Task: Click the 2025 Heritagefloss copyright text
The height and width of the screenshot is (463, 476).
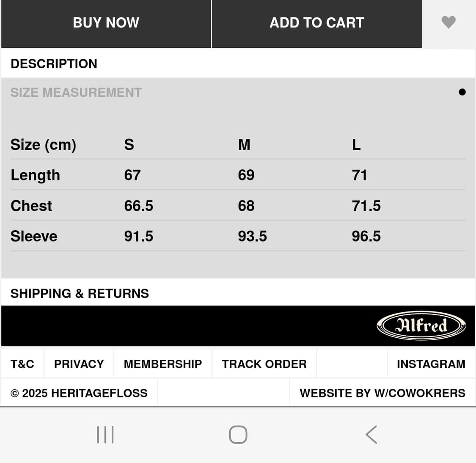Action: coord(79,393)
